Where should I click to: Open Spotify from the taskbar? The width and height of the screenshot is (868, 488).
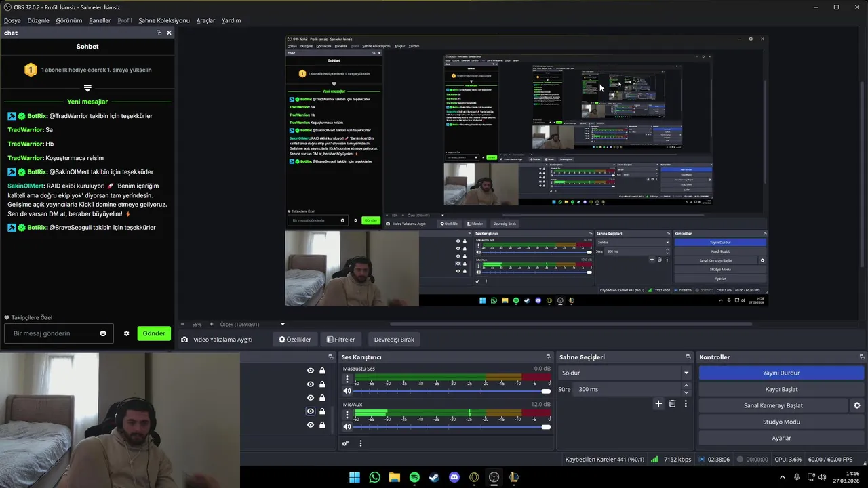coord(414,477)
